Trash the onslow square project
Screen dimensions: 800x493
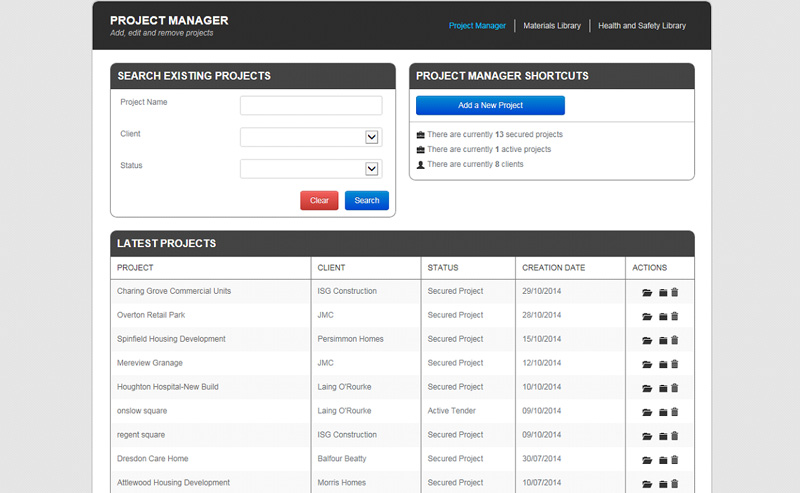coord(674,412)
